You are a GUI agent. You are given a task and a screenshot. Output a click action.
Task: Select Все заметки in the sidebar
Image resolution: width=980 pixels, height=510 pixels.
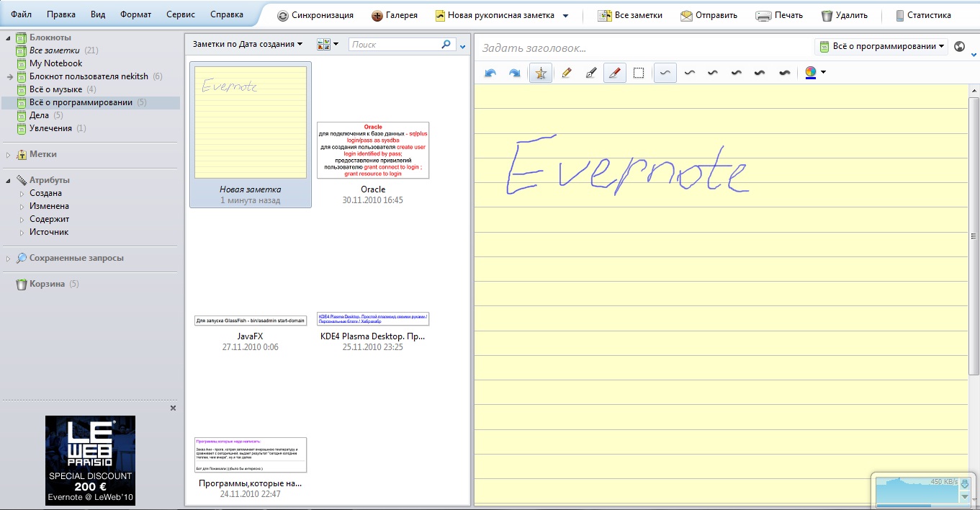(x=53, y=50)
